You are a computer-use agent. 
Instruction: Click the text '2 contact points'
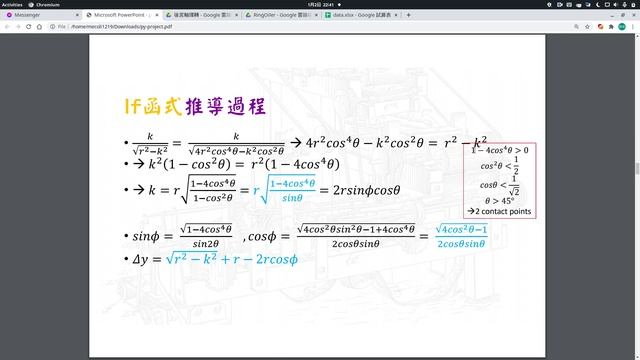click(503, 211)
